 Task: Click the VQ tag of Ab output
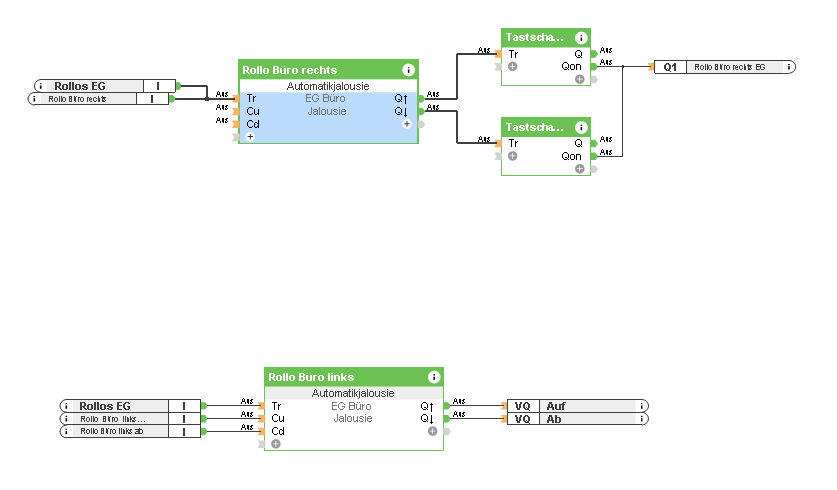pos(523,419)
